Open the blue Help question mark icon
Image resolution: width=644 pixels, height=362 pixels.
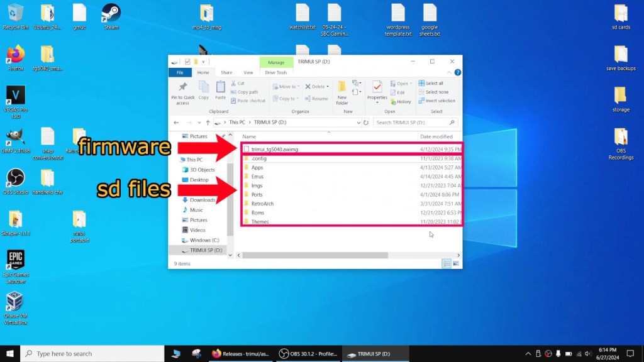457,73
